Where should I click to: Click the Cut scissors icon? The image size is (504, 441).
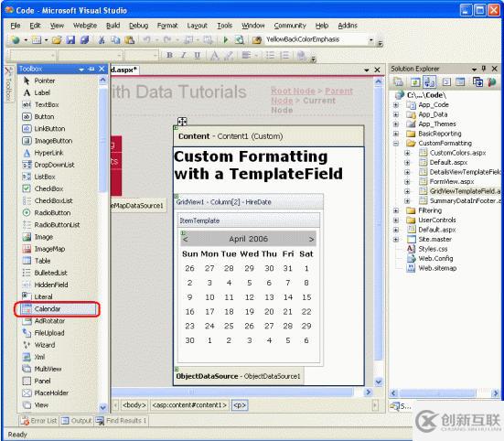click(102, 40)
